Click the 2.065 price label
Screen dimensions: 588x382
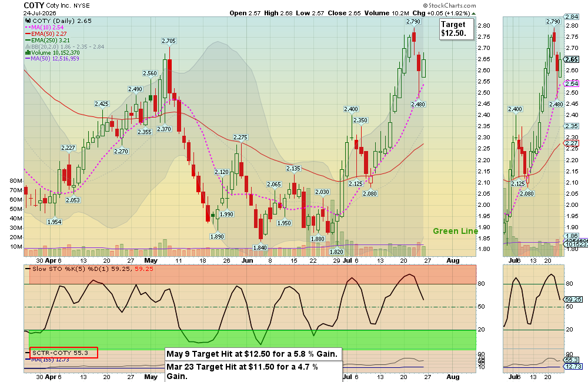(274, 185)
